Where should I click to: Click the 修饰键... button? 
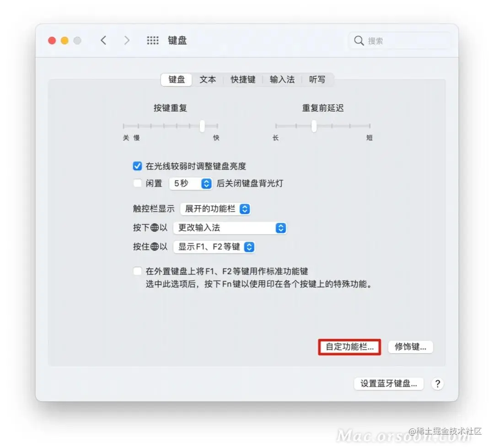click(x=410, y=347)
